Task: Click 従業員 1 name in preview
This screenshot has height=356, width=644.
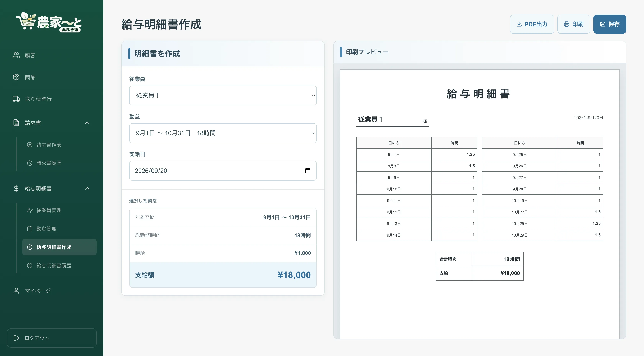Action: (370, 119)
